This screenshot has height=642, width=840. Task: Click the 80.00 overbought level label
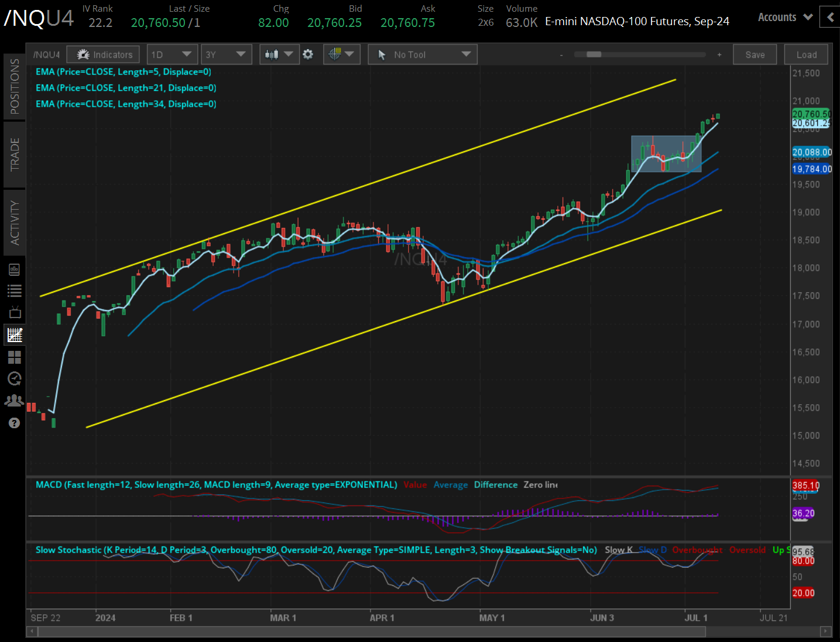coord(803,561)
